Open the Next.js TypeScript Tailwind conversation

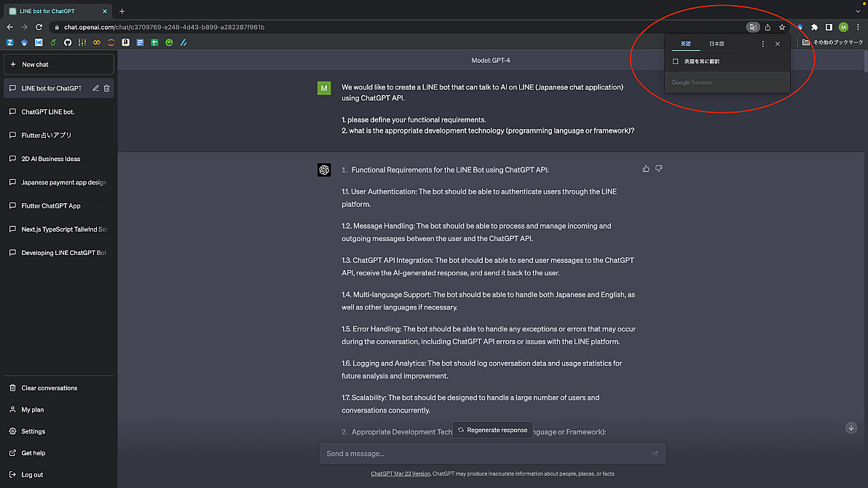tap(59, 229)
